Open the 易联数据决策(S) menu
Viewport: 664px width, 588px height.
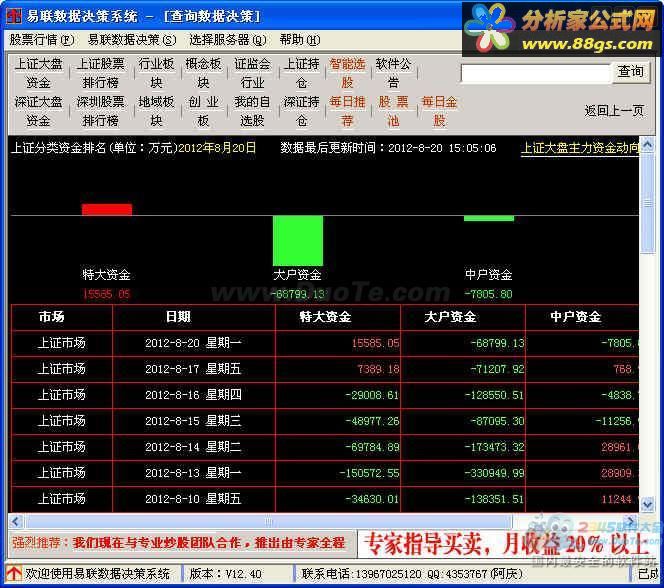pyautogui.click(x=132, y=40)
